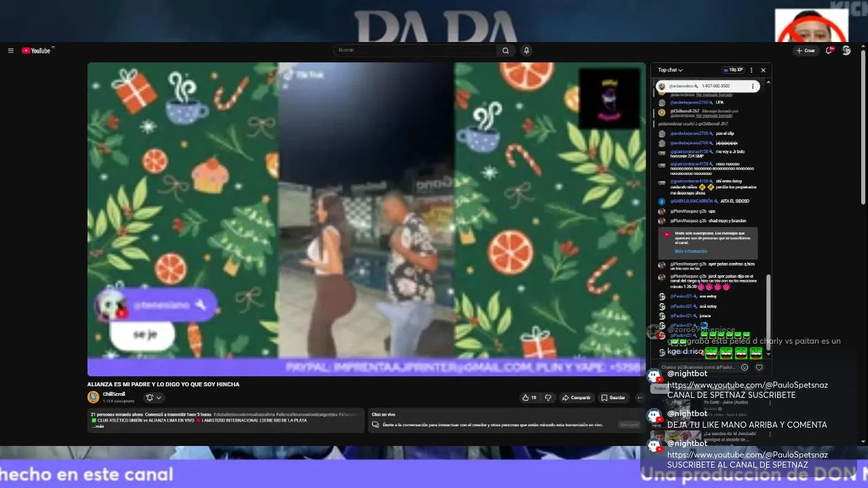Expand description with ...más

pyautogui.click(x=97, y=426)
